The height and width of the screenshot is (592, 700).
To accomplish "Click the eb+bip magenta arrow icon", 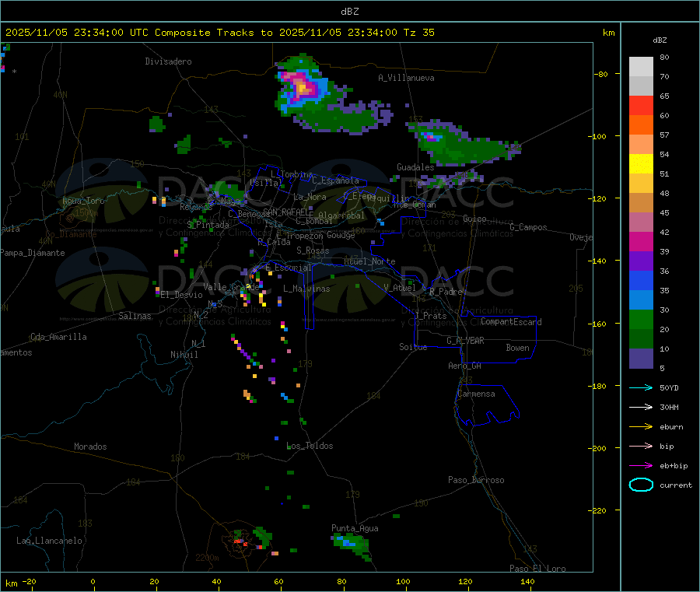I will coord(641,465).
